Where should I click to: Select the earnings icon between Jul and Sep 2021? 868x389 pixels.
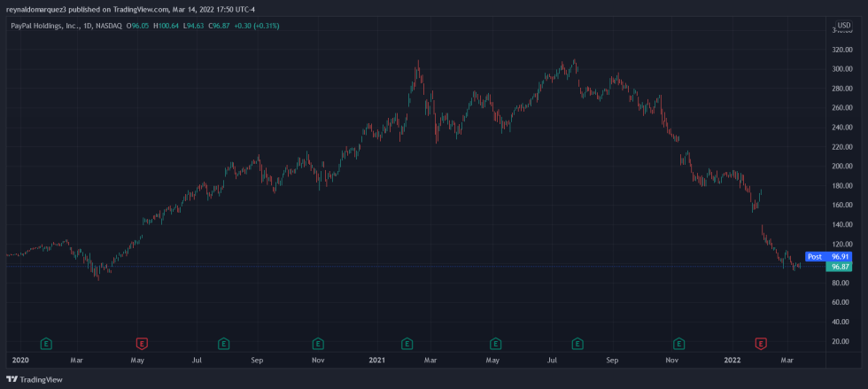tap(577, 342)
